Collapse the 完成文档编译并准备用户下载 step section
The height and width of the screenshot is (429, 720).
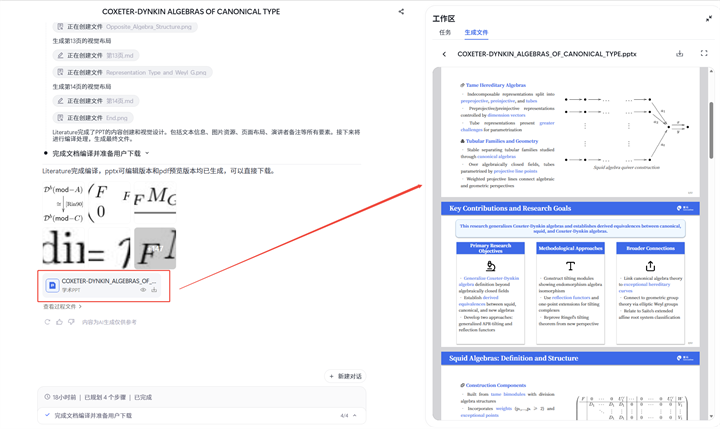coord(147,153)
